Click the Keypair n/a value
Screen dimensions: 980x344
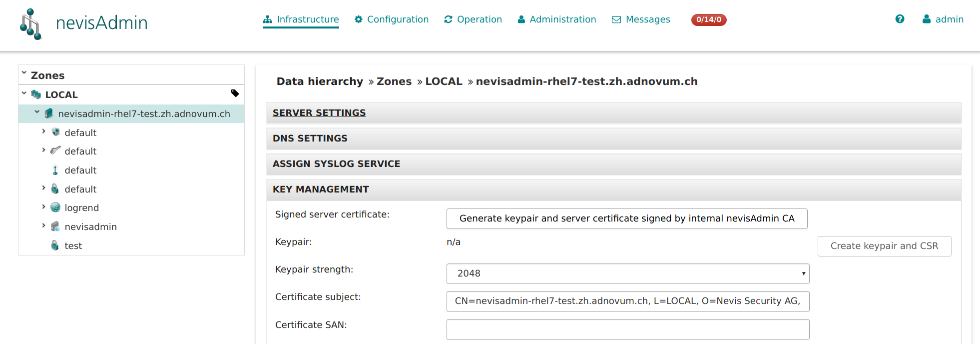coord(454,242)
